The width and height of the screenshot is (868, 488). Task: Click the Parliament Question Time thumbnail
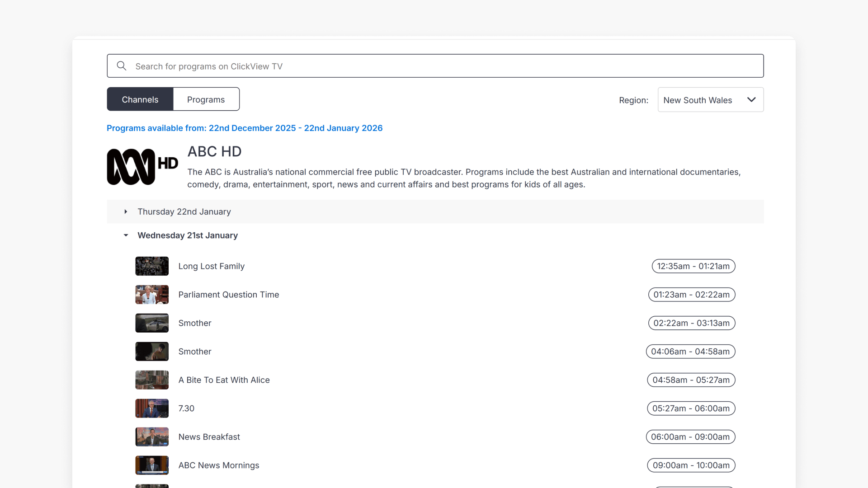point(151,294)
